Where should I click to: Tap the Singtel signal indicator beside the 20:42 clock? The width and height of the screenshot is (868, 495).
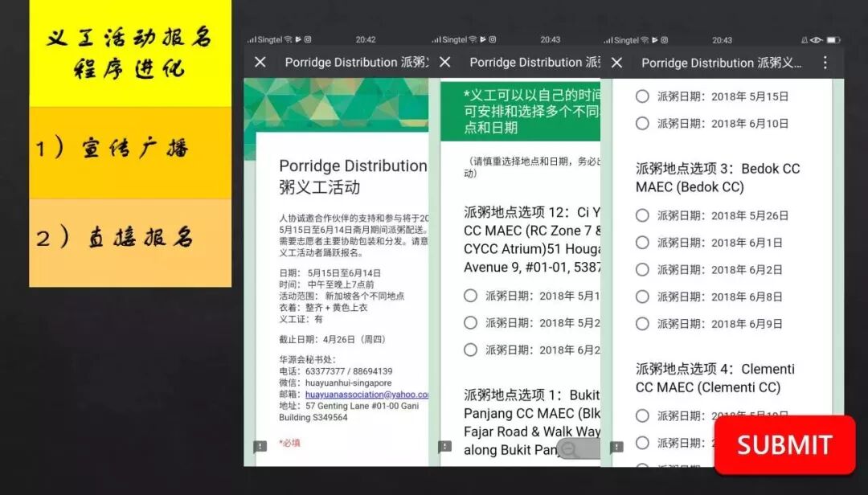pos(265,40)
